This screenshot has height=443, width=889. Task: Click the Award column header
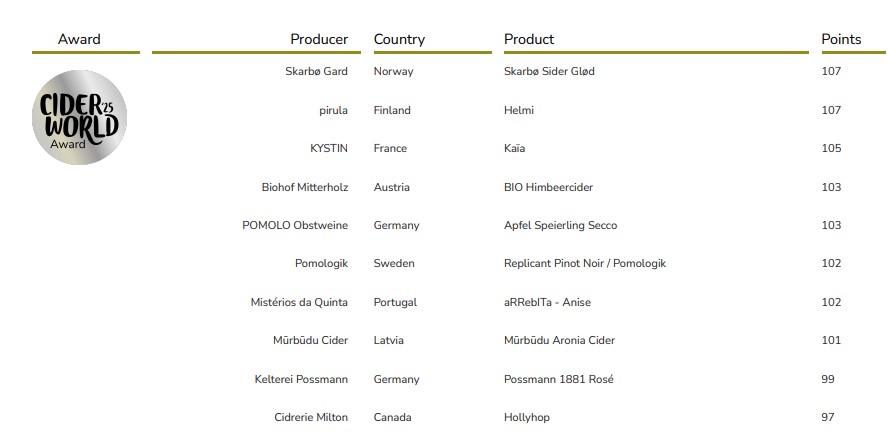click(x=79, y=39)
